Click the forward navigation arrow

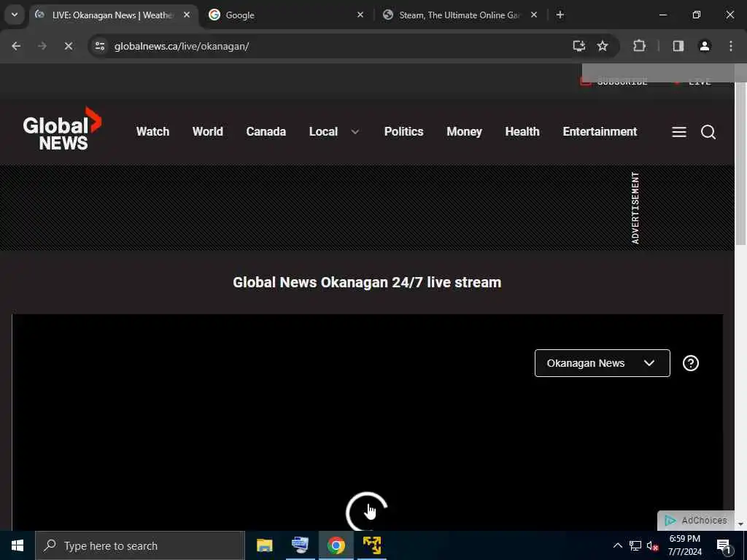coord(42,46)
